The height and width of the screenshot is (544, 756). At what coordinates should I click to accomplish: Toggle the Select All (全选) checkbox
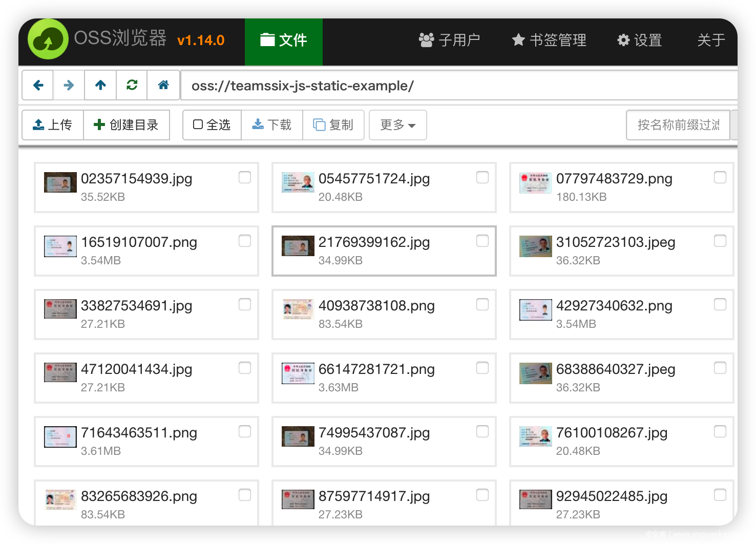point(212,125)
